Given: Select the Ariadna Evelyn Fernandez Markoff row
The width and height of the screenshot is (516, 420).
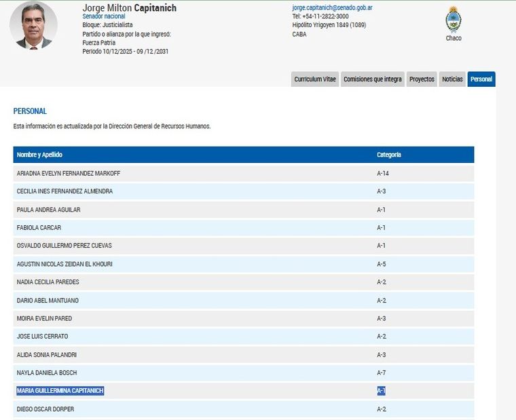Looking at the screenshot, I should click(69, 173).
